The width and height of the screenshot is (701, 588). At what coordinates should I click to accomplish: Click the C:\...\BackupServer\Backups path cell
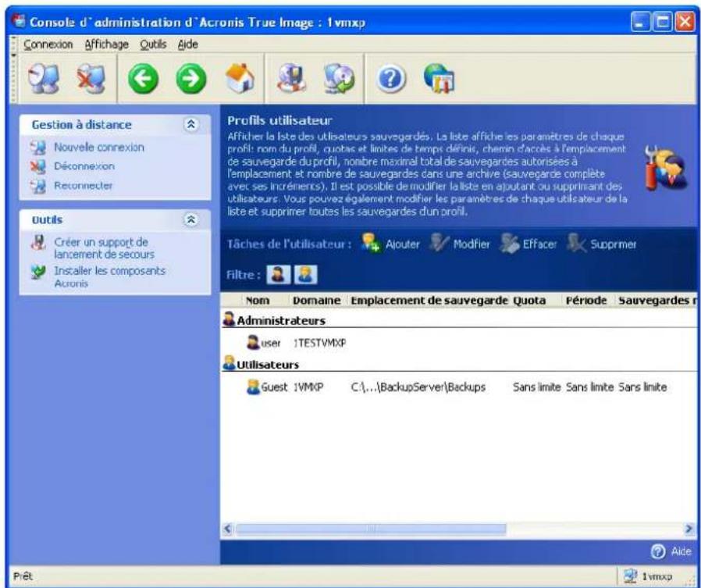[x=418, y=387]
